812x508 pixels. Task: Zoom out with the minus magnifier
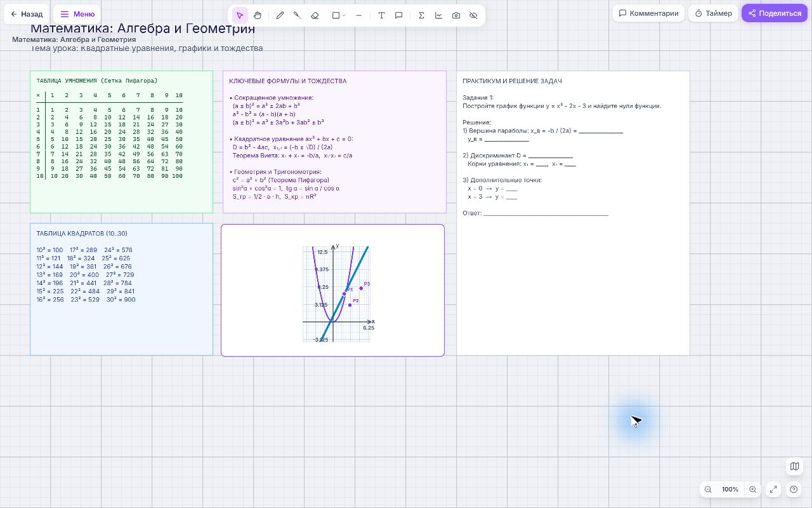coord(708,490)
